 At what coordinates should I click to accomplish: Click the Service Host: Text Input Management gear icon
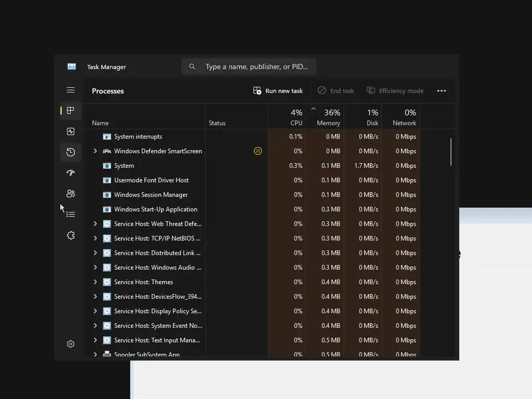(x=107, y=340)
